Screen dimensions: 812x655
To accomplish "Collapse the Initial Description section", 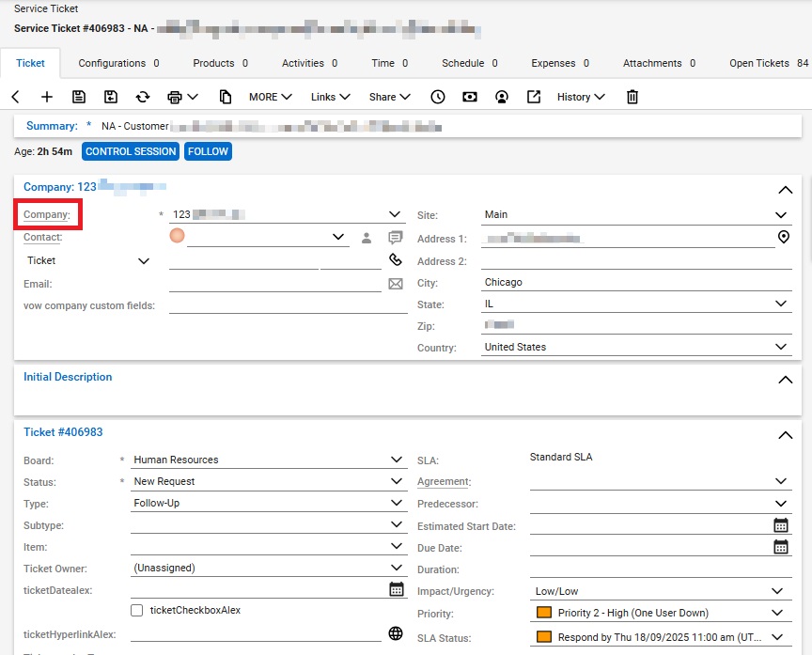I will point(786,380).
